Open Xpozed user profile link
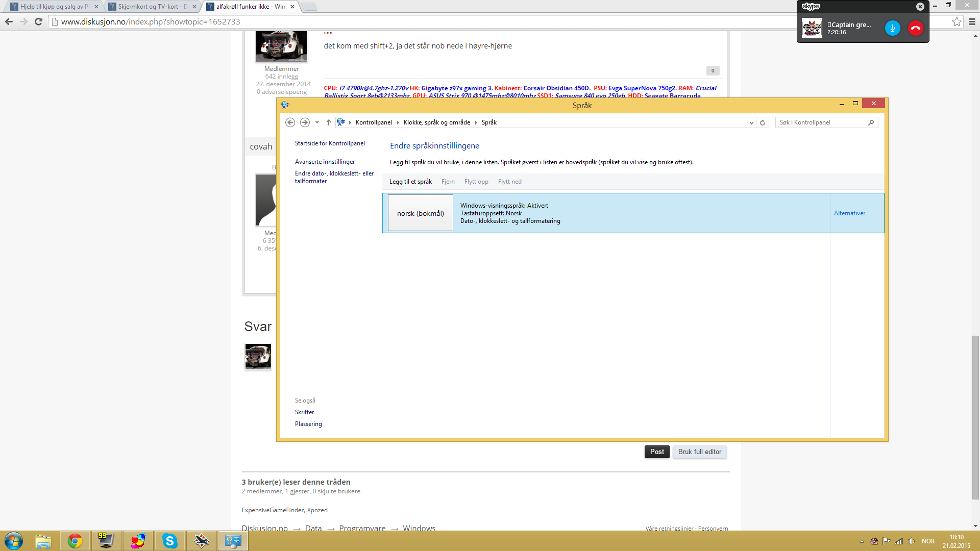 pyautogui.click(x=317, y=510)
